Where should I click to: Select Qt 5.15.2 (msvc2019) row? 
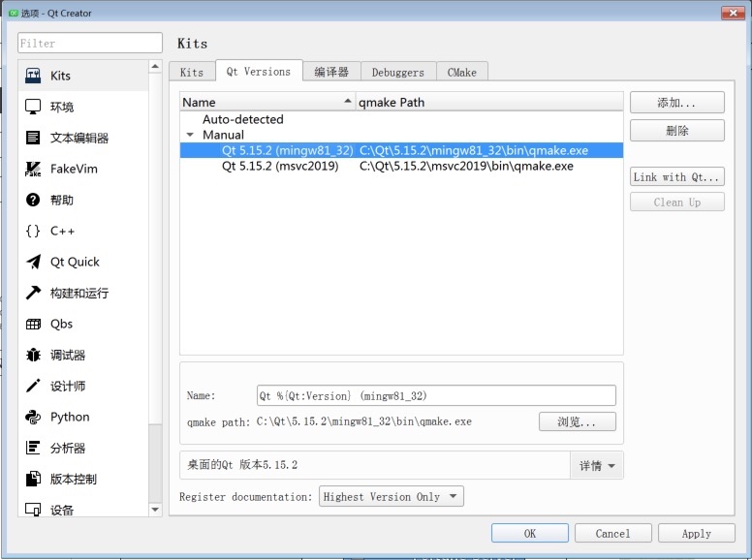[x=401, y=166]
